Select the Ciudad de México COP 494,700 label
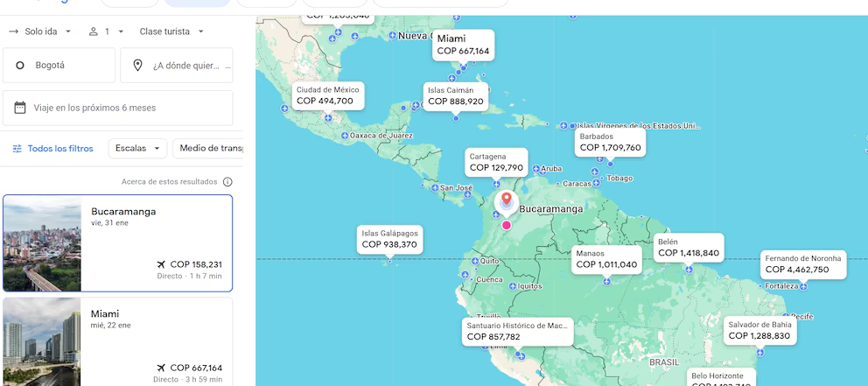This screenshot has height=386, width=868. pyautogui.click(x=328, y=95)
